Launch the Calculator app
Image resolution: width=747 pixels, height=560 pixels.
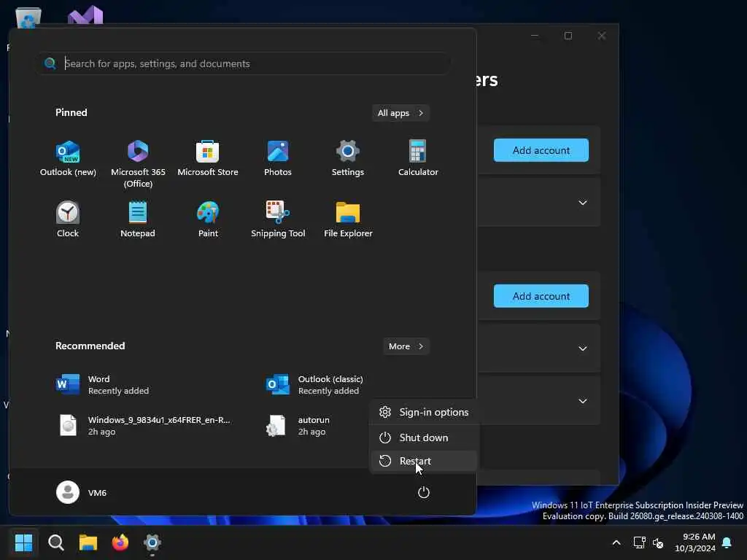click(418, 159)
